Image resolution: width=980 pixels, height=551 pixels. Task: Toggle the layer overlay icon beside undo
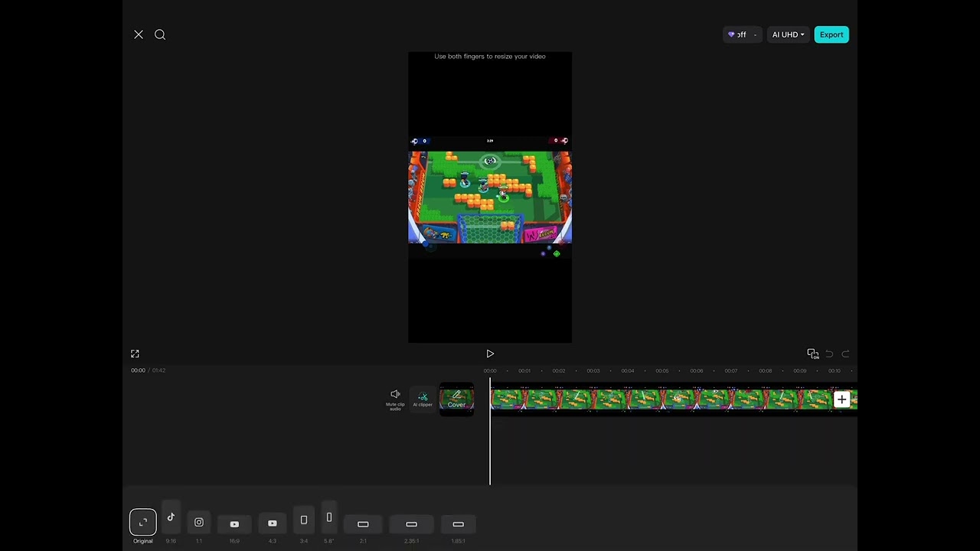[812, 354]
